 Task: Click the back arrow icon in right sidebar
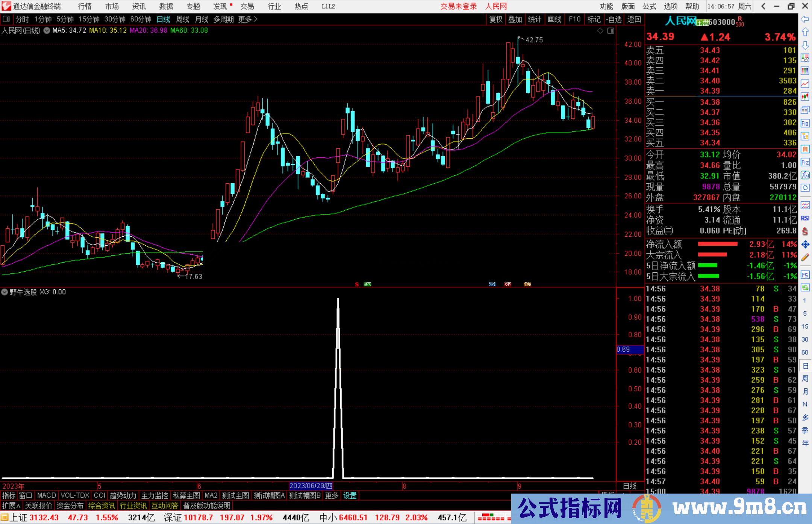pos(805,19)
